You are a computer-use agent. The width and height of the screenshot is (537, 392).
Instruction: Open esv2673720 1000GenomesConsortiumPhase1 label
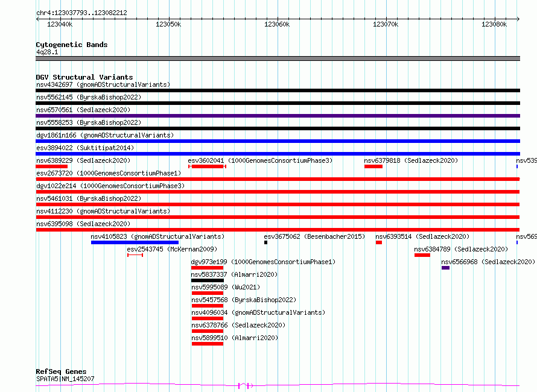pyautogui.click(x=109, y=173)
